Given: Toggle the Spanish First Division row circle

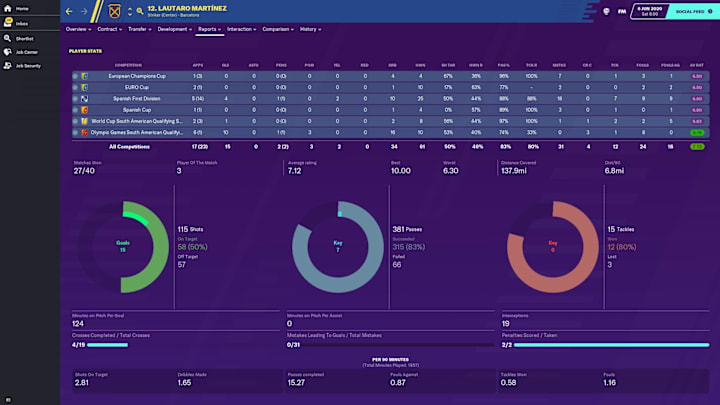Looking at the screenshot, I should tap(75, 99).
